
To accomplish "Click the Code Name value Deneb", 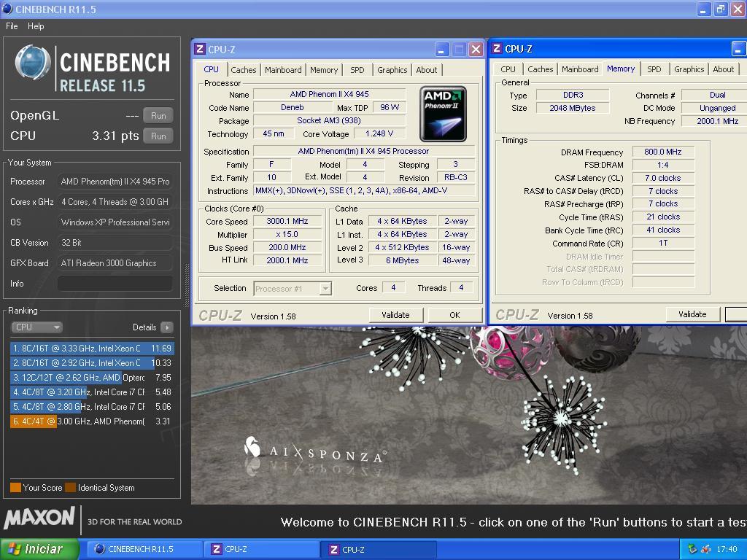I will pyautogui.click(x=292, y=108).
